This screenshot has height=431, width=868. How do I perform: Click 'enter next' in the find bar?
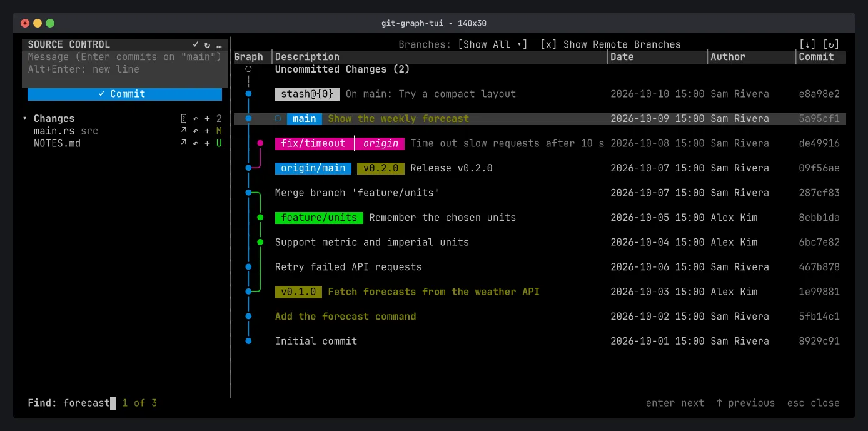point(675,403)
